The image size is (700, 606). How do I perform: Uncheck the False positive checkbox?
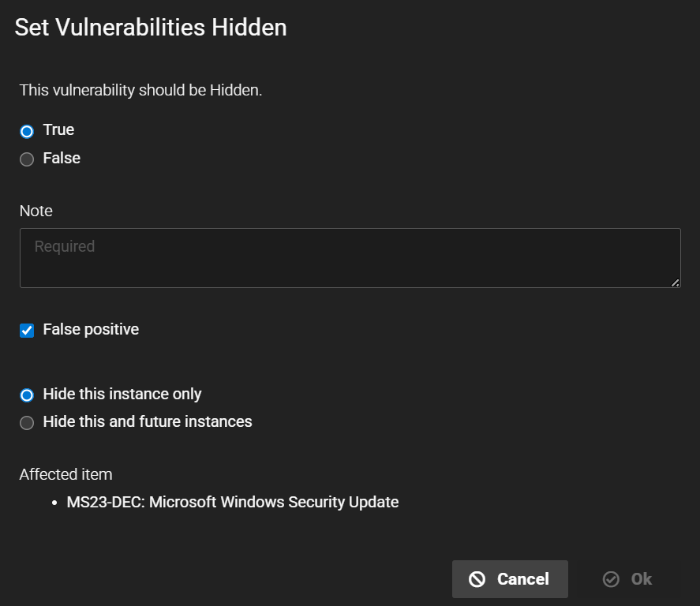(x=27, y=331)
